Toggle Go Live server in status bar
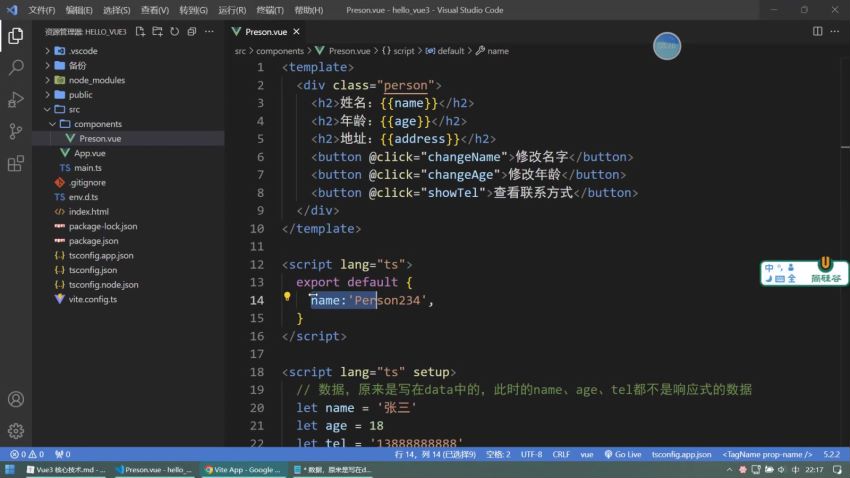 623,454
